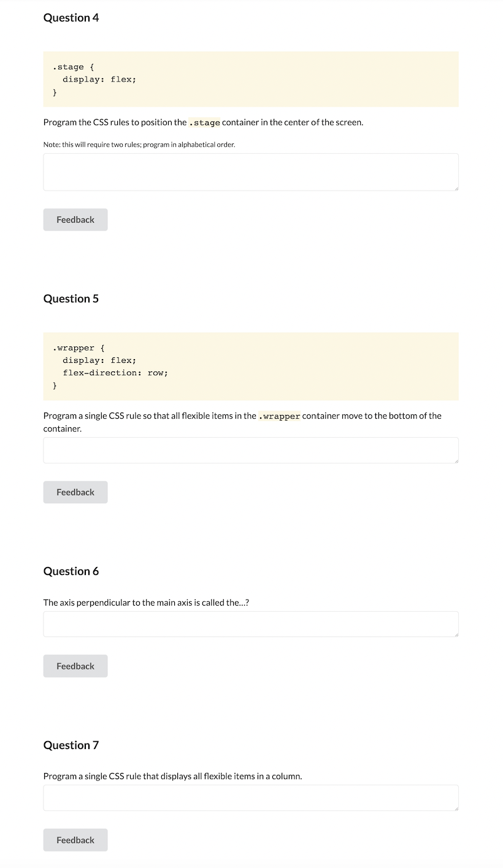Screen dimensions: 503x868
Task: Select the Question 7 heading text
Action: (71, 745)
